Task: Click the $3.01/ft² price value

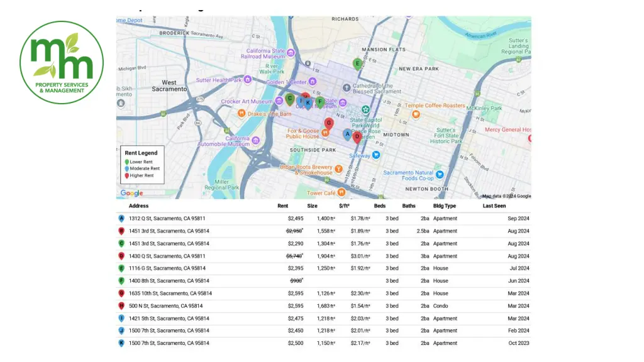Action: (x=360, y=256)
